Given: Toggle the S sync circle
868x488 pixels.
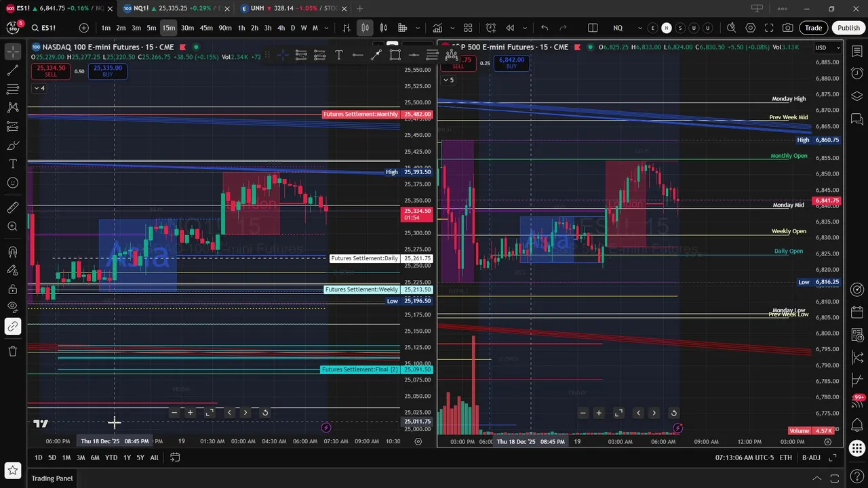Looking at the screenshot, I should [x=680, y=28].
